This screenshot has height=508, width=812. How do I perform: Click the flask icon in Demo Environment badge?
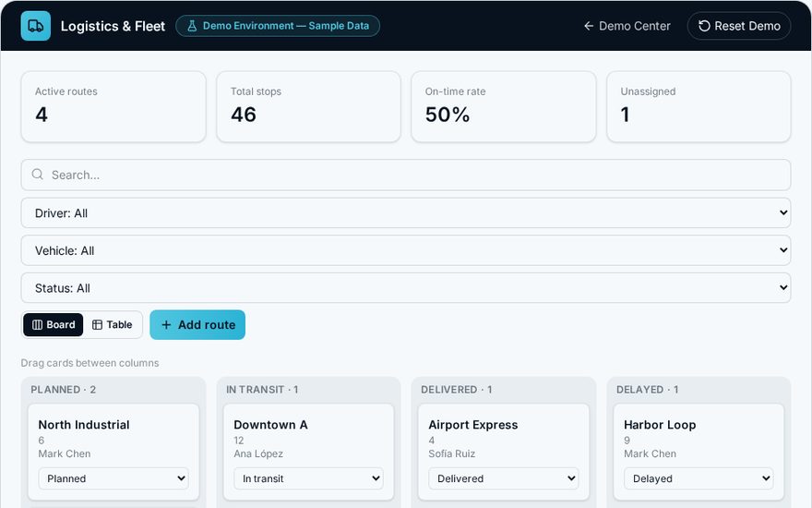[x=192, y=26]
